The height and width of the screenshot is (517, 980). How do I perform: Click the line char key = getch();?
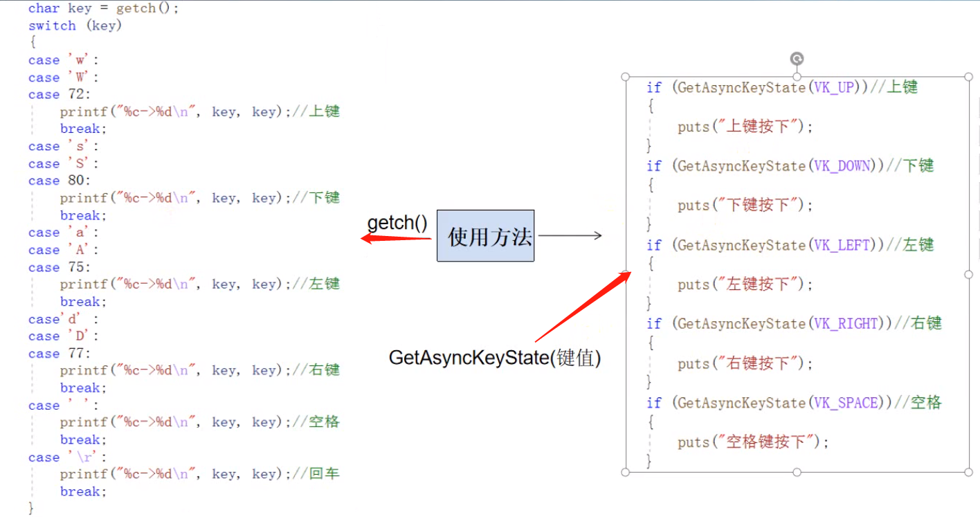coord(104,8)
